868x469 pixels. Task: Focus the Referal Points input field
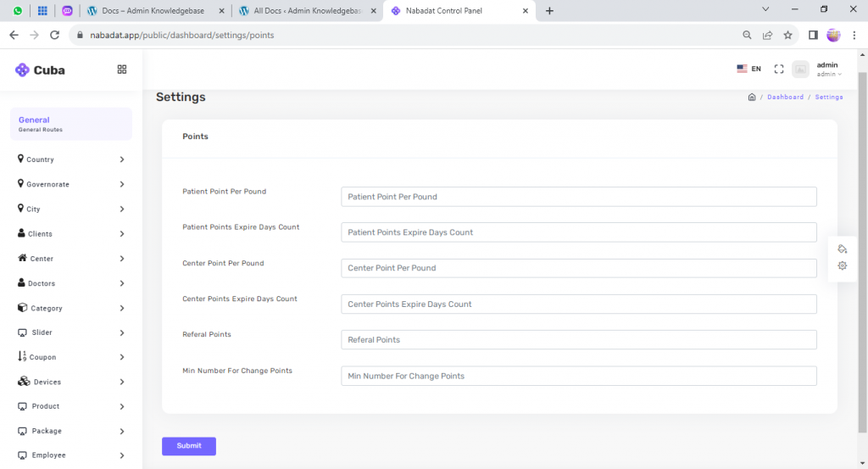[578, 340]
